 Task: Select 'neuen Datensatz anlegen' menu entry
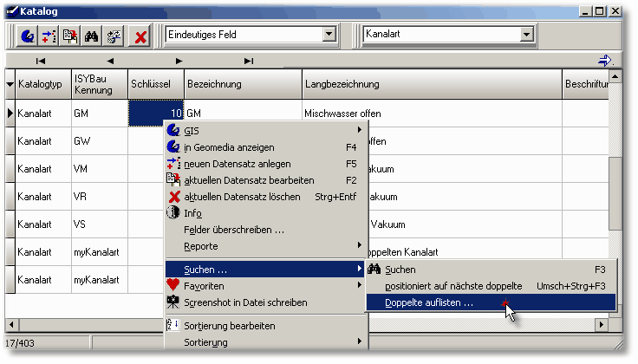point(266,164)
